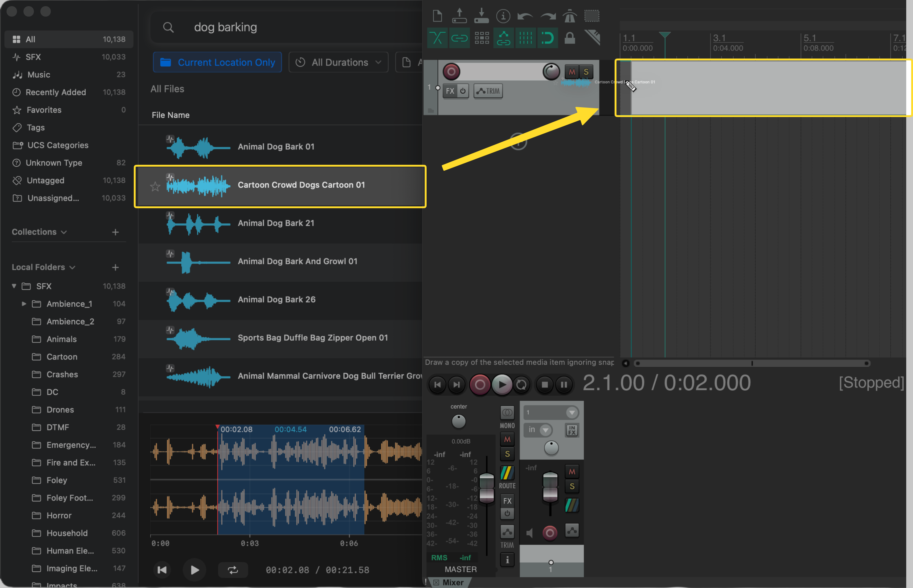Viewport: 913px width, 588px height.
Task: Select Music category in the sidebar
Action: 69,75
